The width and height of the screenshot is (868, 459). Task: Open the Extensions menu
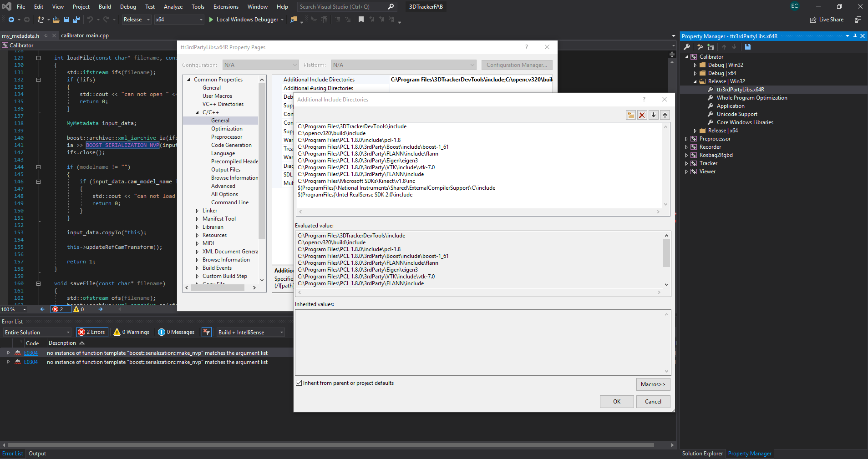tap(226, 6)
